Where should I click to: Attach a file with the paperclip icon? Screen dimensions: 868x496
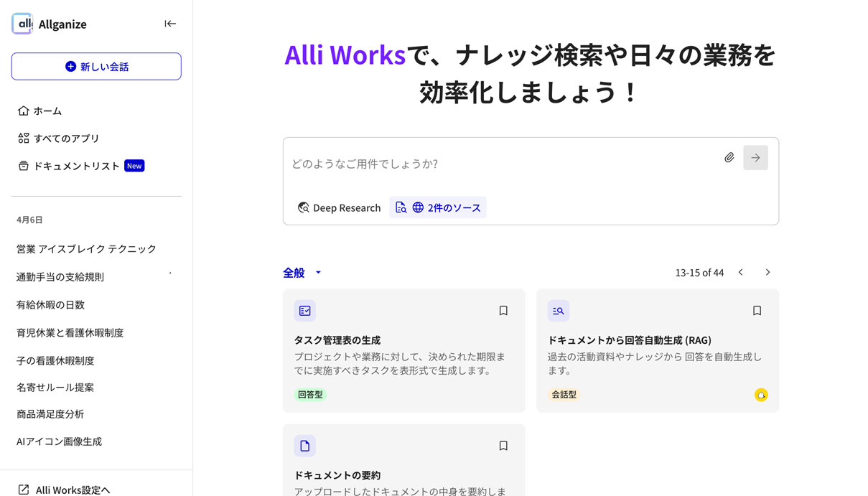[x=729, y=158]
